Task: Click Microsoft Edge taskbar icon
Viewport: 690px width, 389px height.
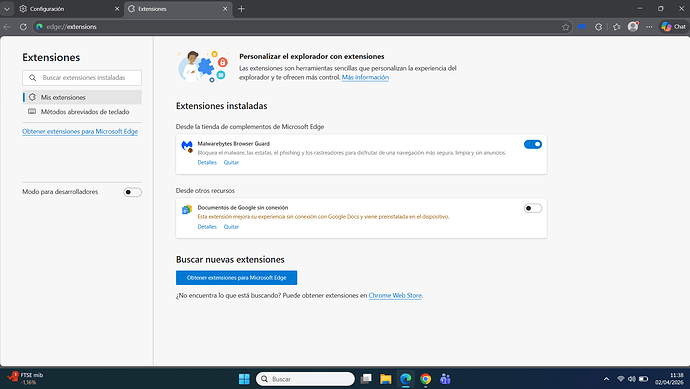Action: tap(405, 379)
